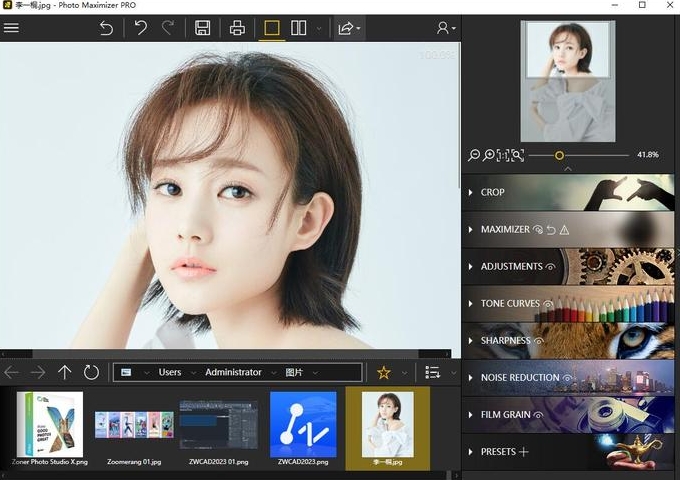Undo the last edit
This screenshot has width=680, height=480.
pyautogui.click(x=141, y=28)
